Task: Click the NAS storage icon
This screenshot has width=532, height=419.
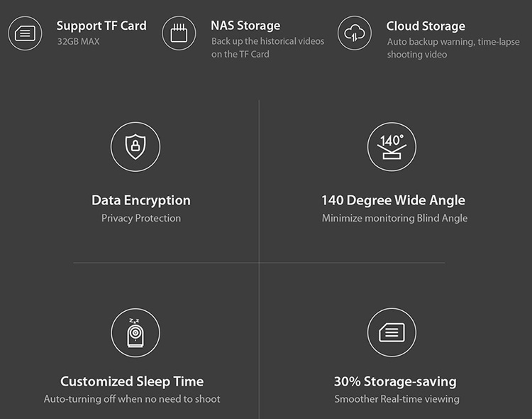Action: (x=179, y=33)
